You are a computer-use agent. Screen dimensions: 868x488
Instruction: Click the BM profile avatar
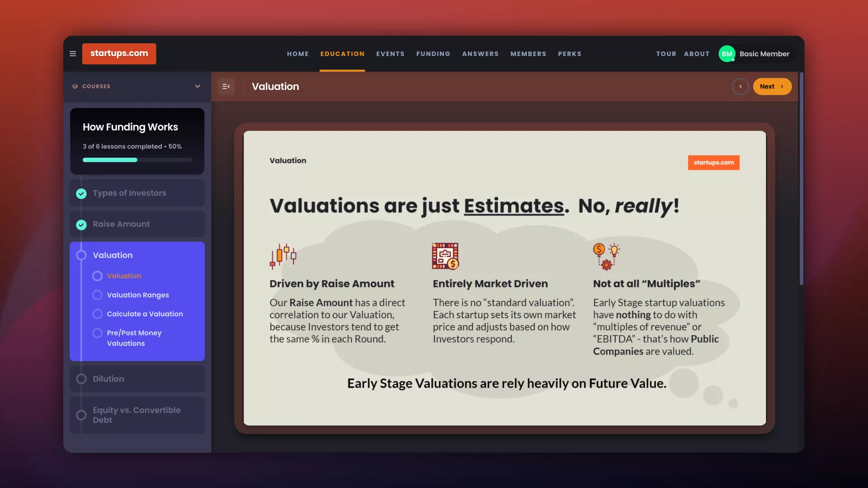(x=726, y=54)
